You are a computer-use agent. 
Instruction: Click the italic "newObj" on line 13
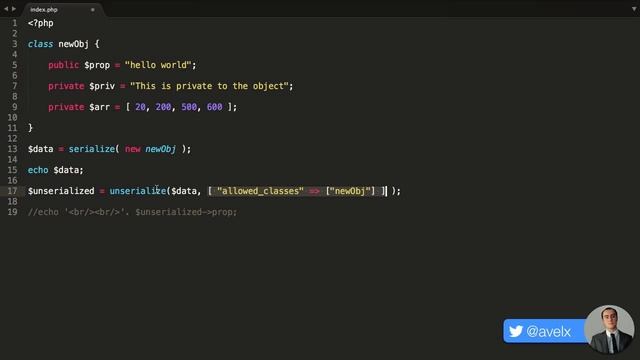click(160, 149)
